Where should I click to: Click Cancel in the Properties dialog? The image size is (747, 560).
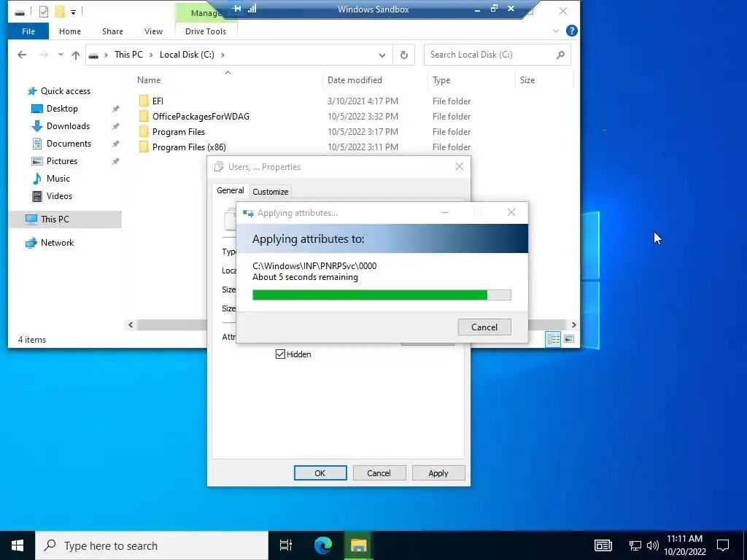point(379,473)
